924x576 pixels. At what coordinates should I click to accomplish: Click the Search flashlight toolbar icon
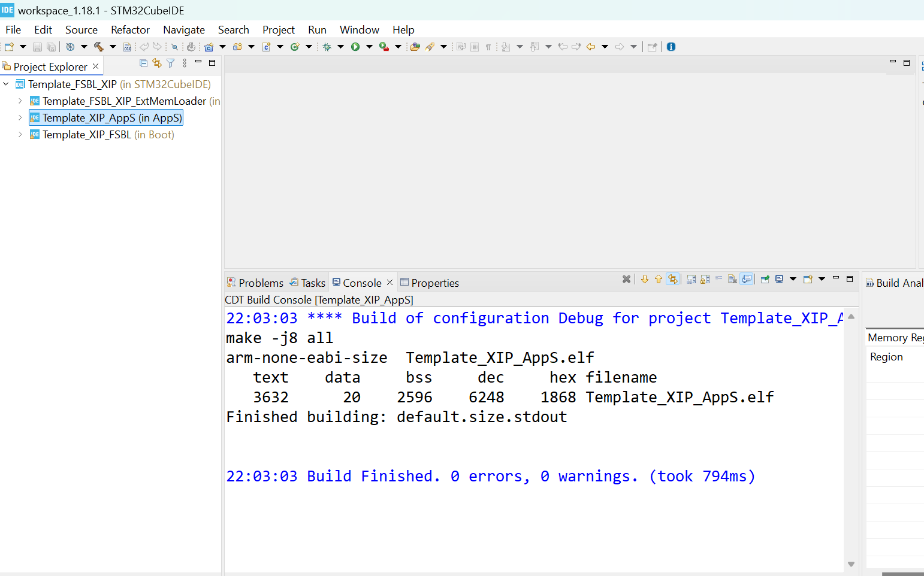click(430, 47)
